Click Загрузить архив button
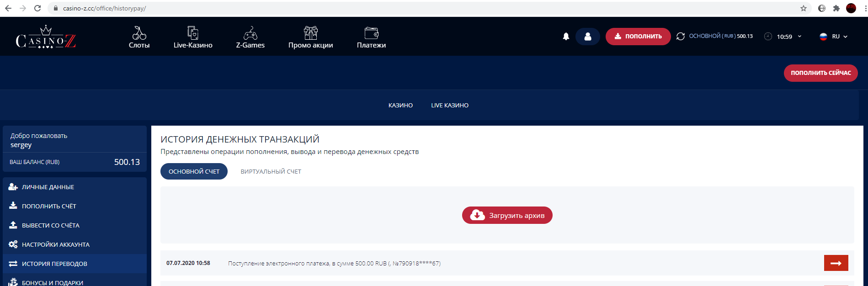Screen dimensions: 868x286 click(x=507, y=215)
